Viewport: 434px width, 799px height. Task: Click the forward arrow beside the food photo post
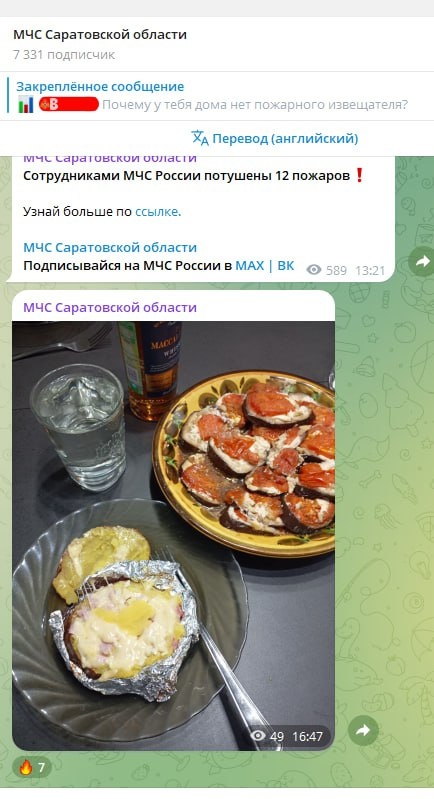363,731
